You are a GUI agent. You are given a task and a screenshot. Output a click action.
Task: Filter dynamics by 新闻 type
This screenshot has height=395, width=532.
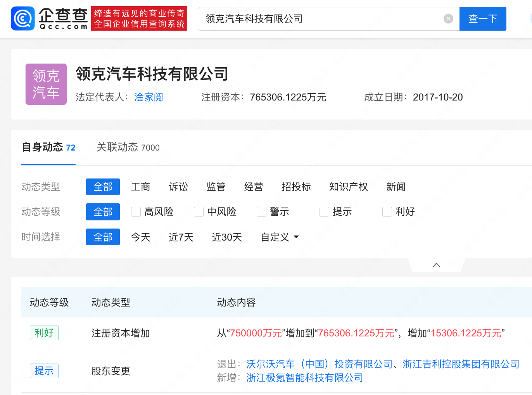pyautogui.click(x=396, y=187)
